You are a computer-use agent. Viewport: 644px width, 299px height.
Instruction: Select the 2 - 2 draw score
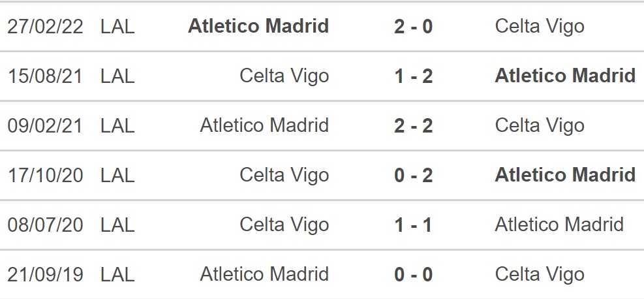pos(413,126)
